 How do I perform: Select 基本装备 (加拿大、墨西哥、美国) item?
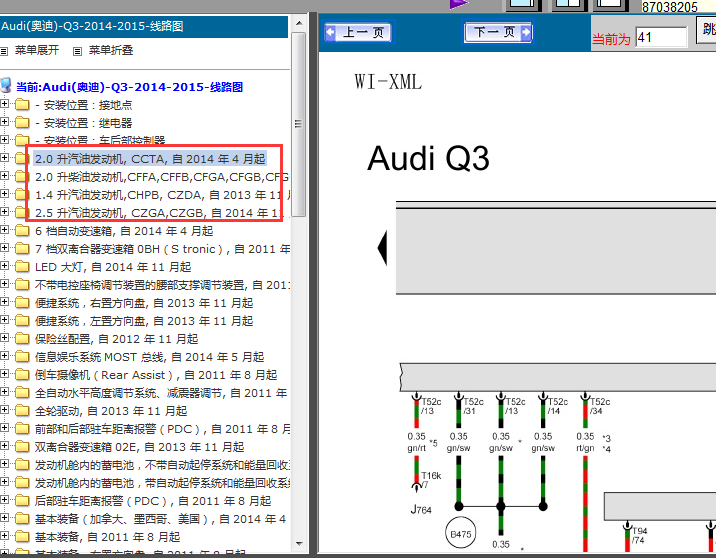pyautogui.click(x=161, y=520)
